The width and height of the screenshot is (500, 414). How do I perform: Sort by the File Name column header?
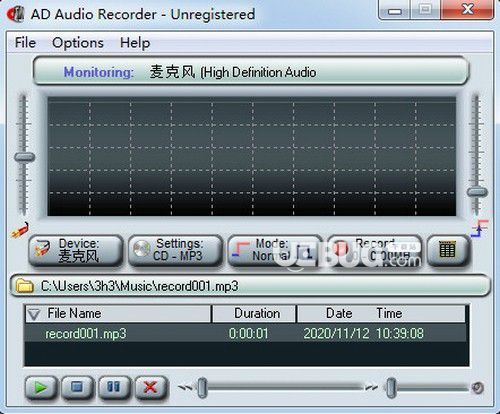tap(118, 314)
